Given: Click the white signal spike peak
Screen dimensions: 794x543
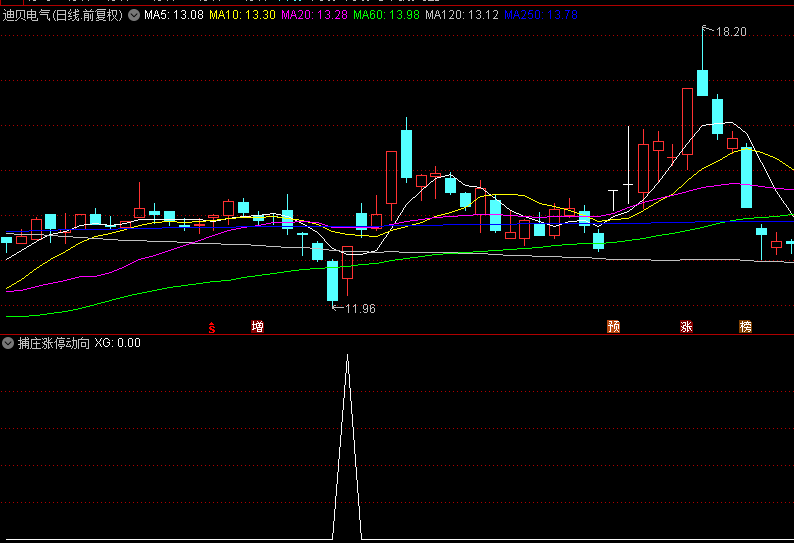Looking at the screenshot, I should [347, 357].
